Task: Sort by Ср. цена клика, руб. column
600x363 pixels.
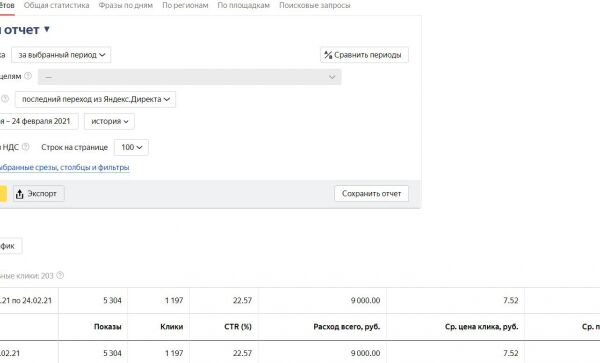Action: point(481,327)
